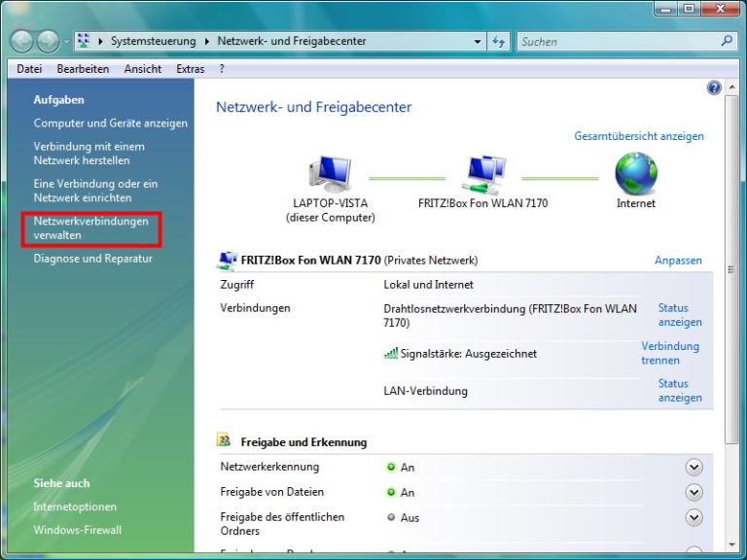Screen dimensions: 747x560
Task: Click the network icon beside the FRITZ!Box Fon WLAN 7170 heading
Action: (x=228, y=260)
